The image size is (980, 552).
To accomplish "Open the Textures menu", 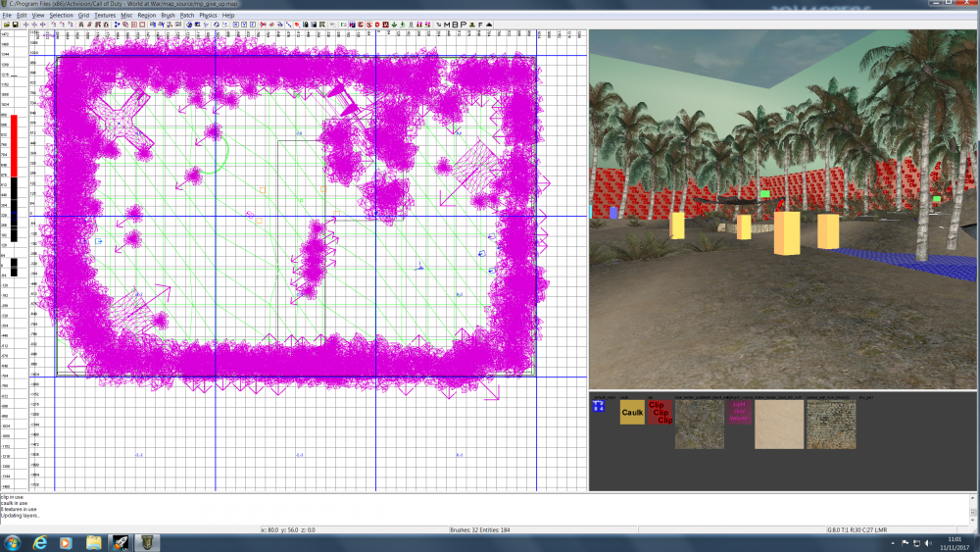I will coord(104,16).
